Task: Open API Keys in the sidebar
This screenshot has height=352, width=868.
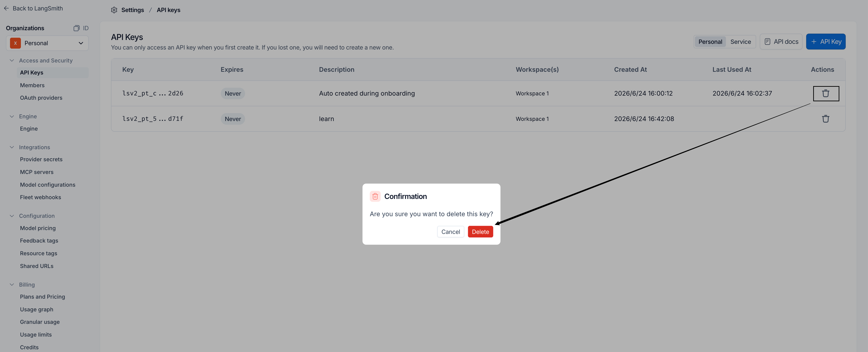Action: point(53,73)
